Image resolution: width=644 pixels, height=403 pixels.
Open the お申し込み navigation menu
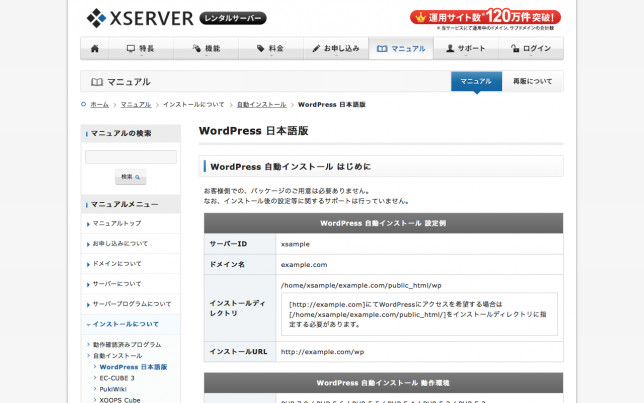pyautogui.click(x=336, y=48)
